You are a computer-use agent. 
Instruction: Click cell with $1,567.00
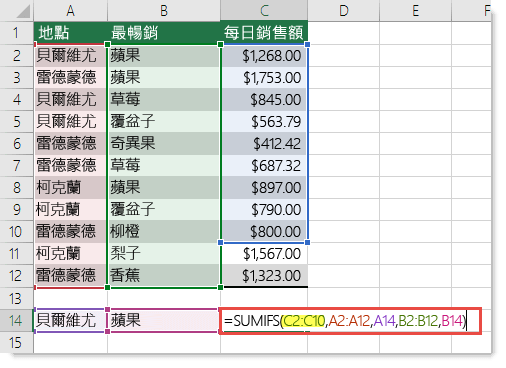pos(264,254)
